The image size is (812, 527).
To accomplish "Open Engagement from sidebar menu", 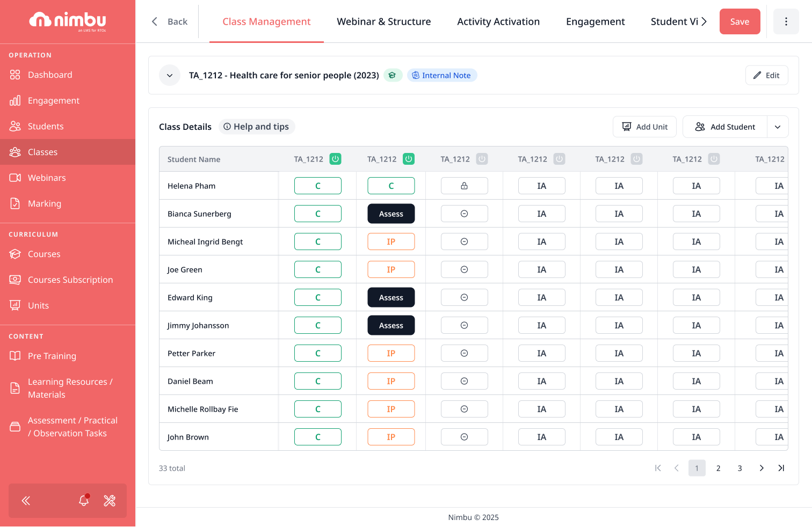I will (x=68, y=100).
